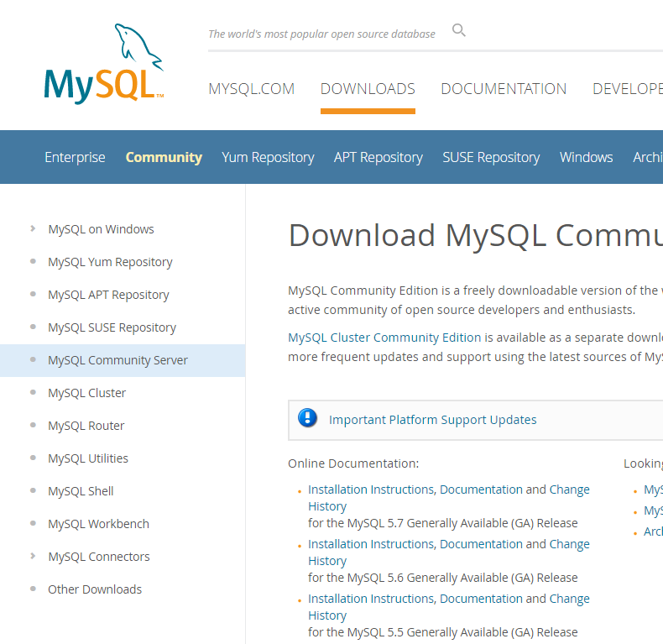Viewport: 663px width, 644px height.
Task: Open MySQL Workbench in sidebar
Action: (98, 524)
